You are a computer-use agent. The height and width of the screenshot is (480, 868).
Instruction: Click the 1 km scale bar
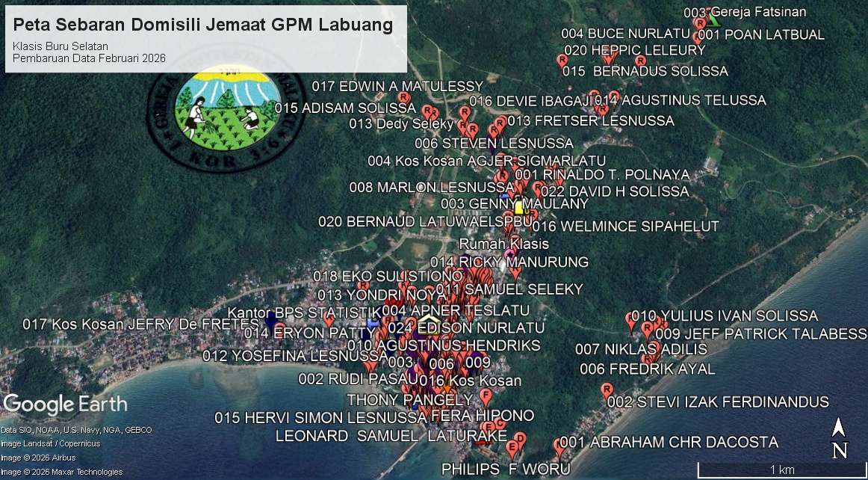[x=781, y=470]
